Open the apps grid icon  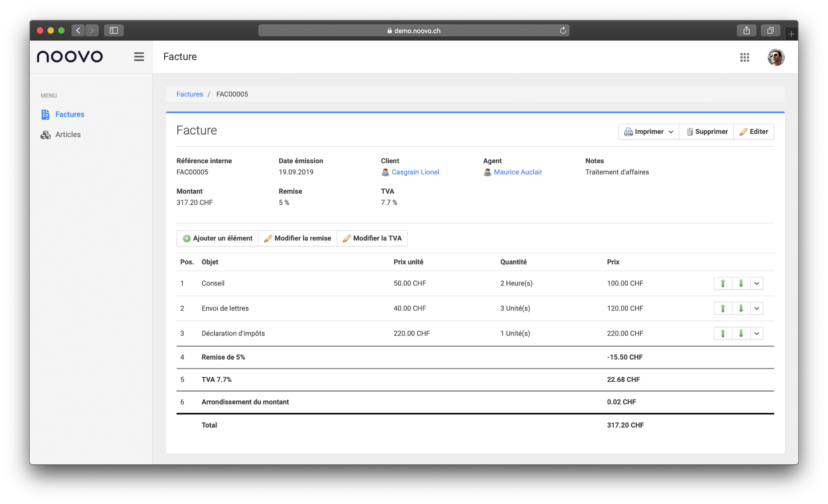[x=744, y=57]
